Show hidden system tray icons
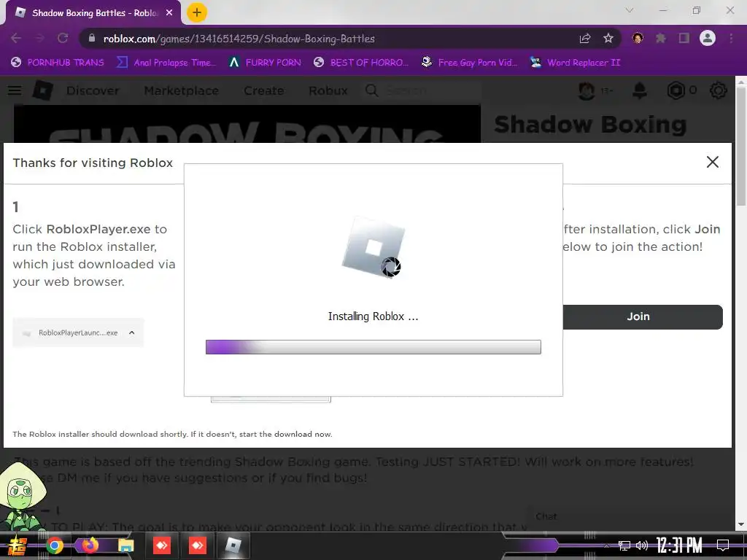Screen dimensions: 747x560 coord(606,545)
